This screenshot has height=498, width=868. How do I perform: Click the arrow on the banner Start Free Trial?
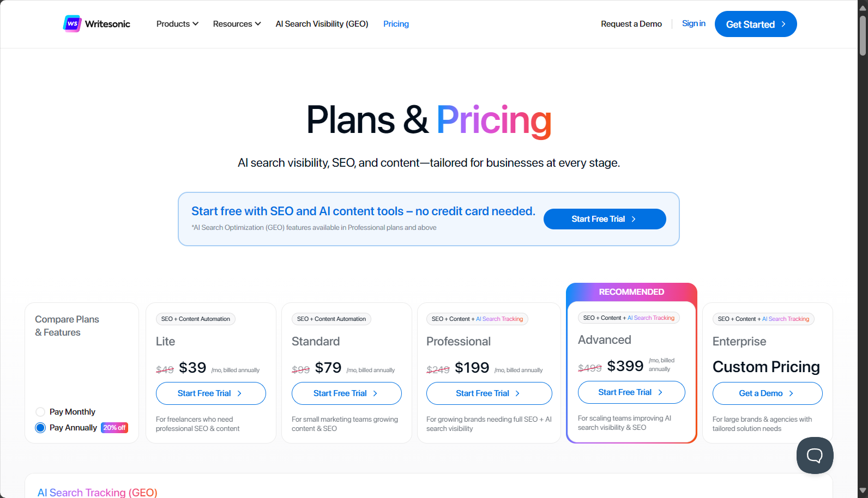[x=634, y=219]
